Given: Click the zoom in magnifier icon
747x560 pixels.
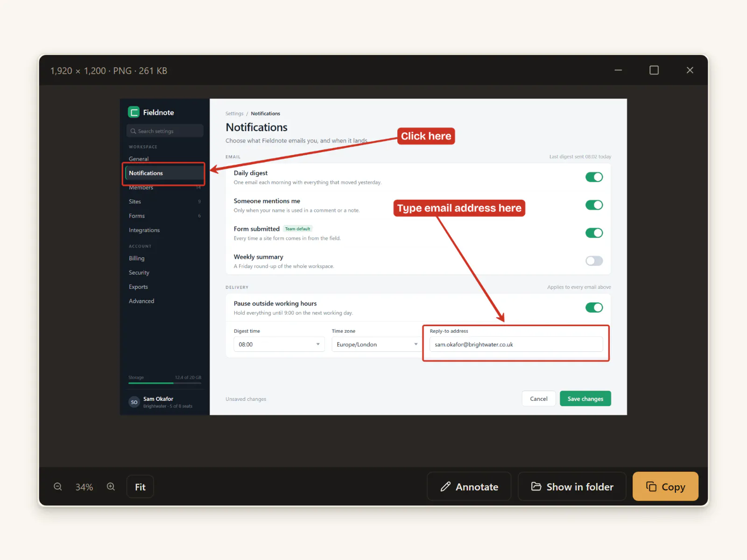Looking at the screenshot, I should point(111,487).
